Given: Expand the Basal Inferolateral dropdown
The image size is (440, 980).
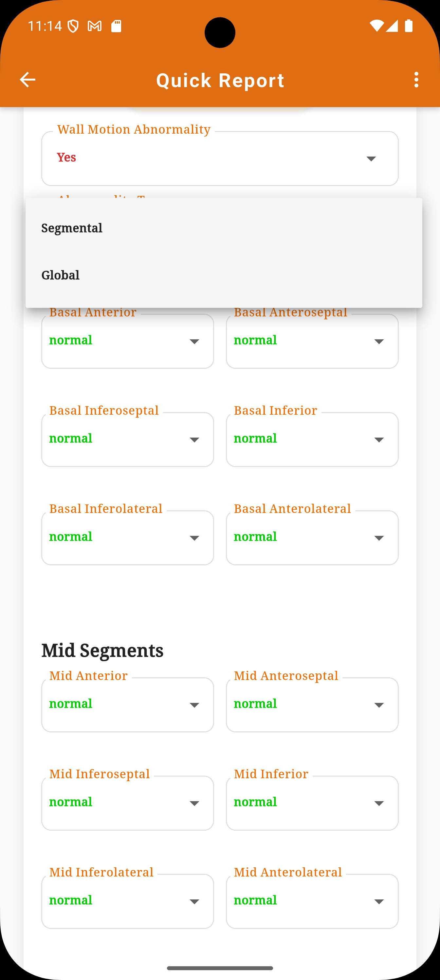Looking at the screenshot, I should click(x=127, y=537).
